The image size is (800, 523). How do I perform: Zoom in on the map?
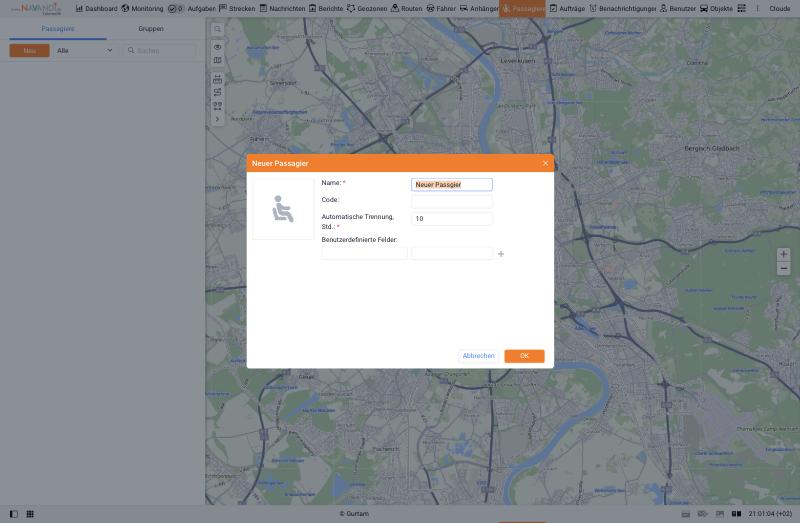[783, 254]
